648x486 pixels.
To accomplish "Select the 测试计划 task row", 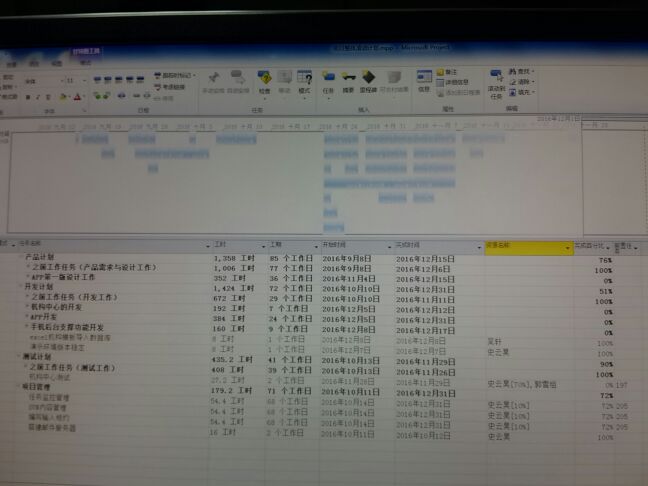I will point(40,358).
